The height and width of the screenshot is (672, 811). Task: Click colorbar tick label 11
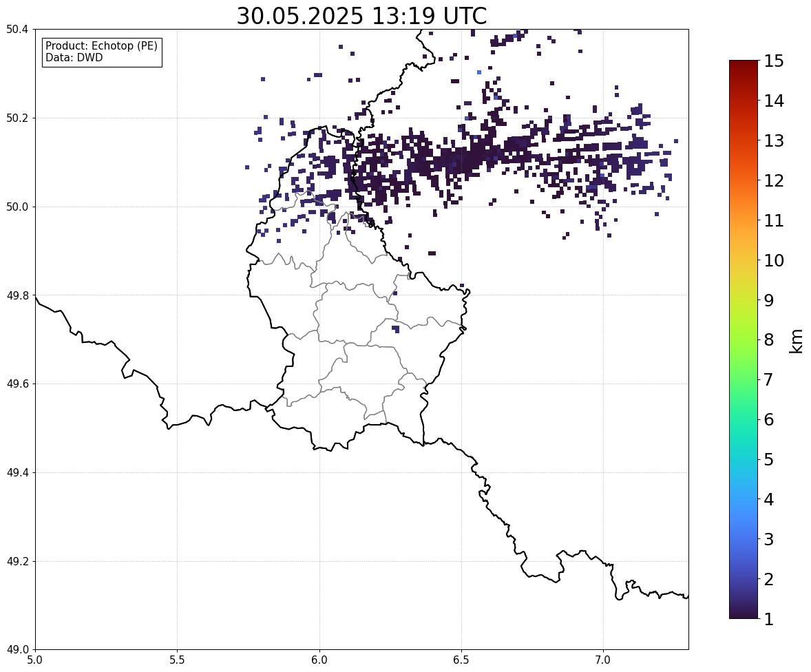(x=773, y=220)
